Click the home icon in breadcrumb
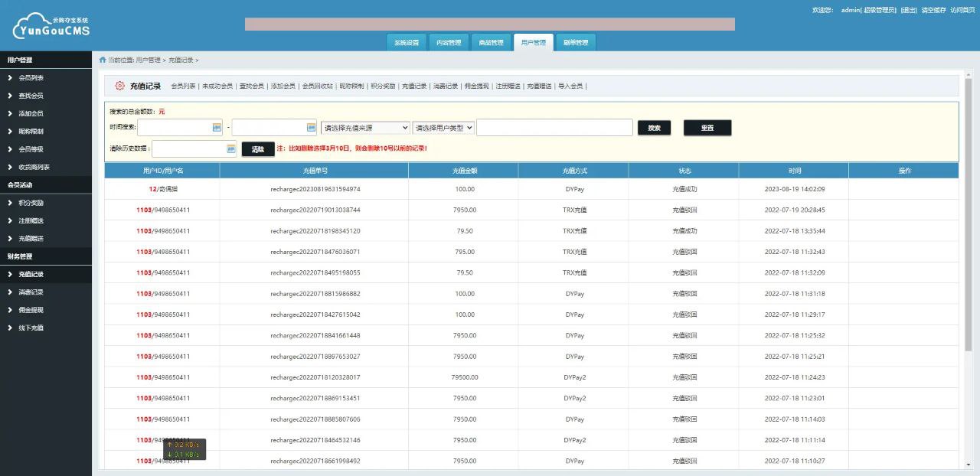Viewport: 980px width, 476px height. click(103, 60)
